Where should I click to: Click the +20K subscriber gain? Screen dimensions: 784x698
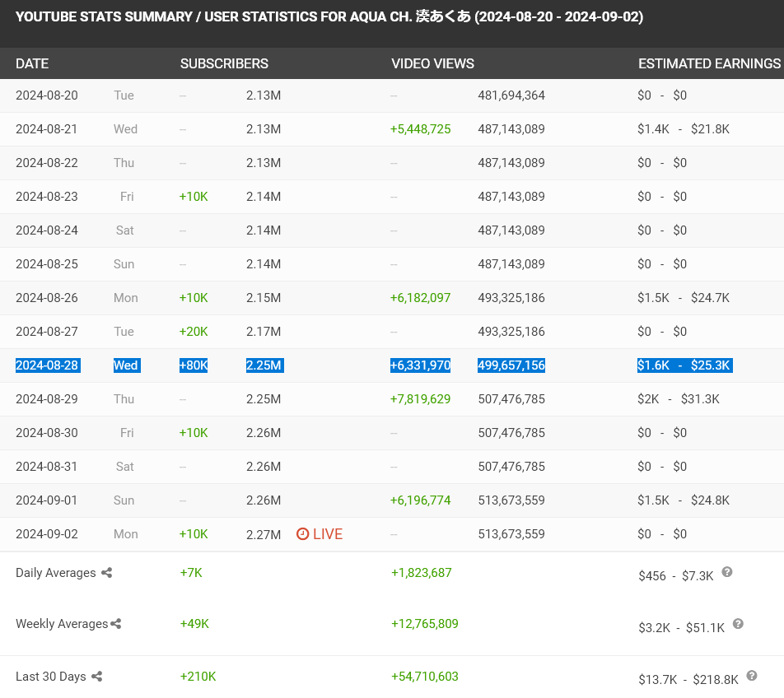coord(194,331)
